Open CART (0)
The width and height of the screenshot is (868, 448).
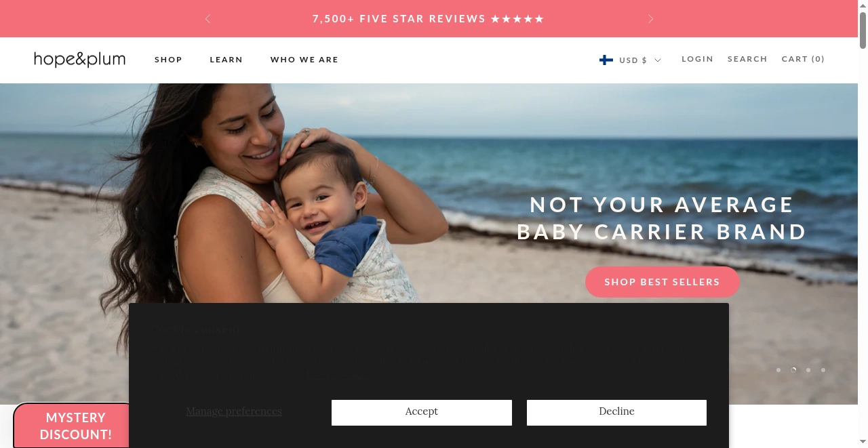[804, 59]
